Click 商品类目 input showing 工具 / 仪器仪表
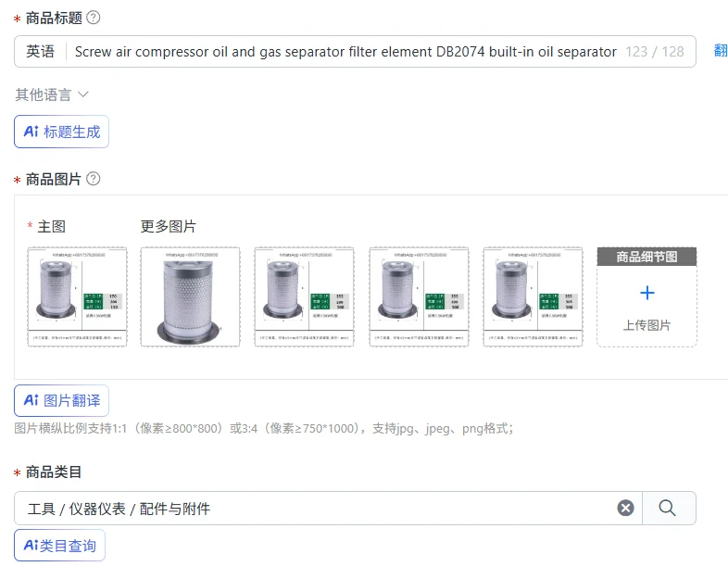728x579 pixels. [x=328, y=509]
